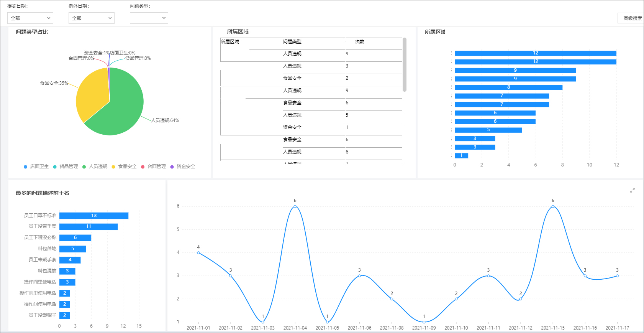The height and width of the screenshot is (333, 644).
Task: Toggle 店面卫生 legend item in pie chart
Action: click(x=36, y=166)
